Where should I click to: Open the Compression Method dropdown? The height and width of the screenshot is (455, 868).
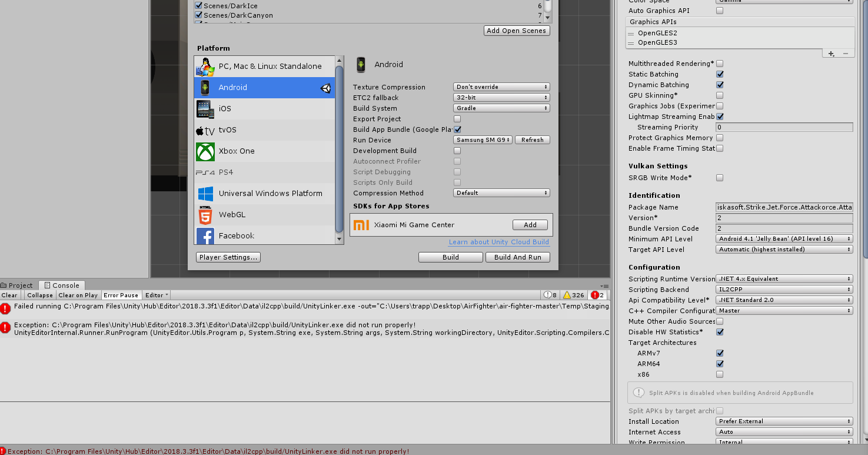click(x=501, y=193)
